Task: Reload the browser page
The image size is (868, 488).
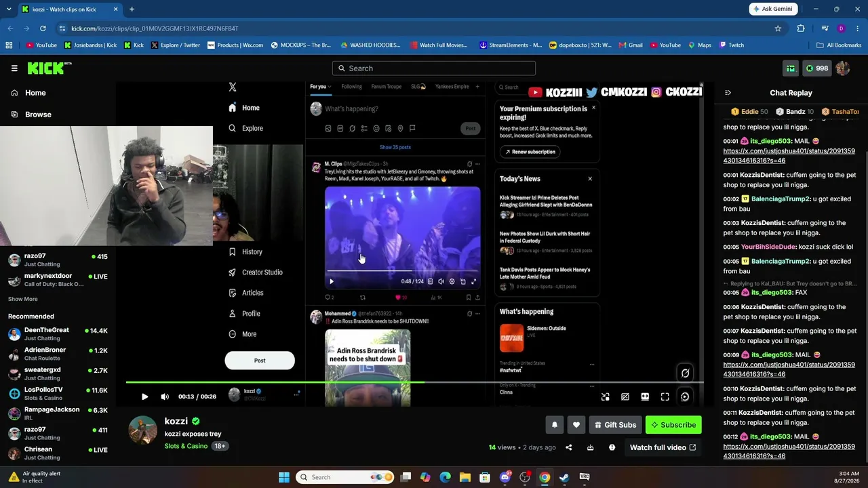Action: (x=43, y=28)
